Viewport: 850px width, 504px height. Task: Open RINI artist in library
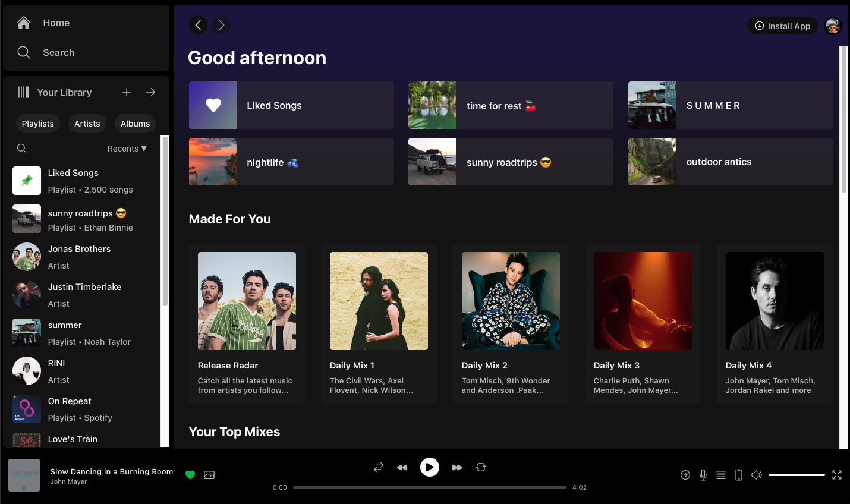tap(83, 371)
